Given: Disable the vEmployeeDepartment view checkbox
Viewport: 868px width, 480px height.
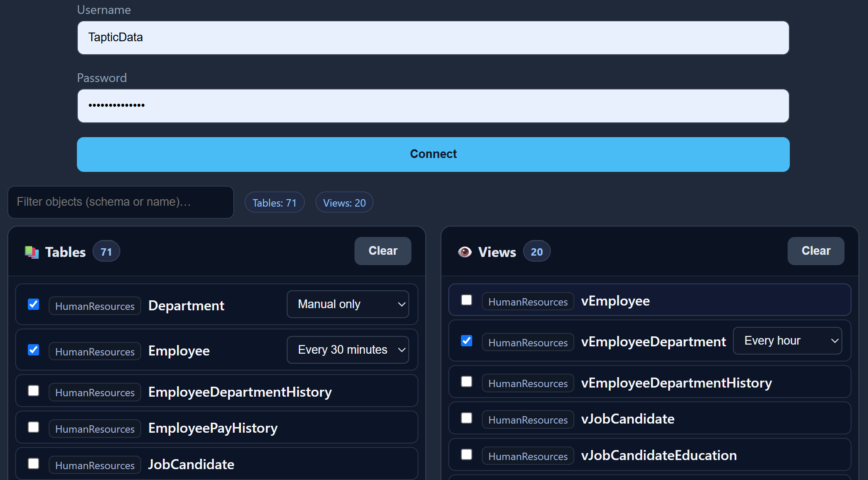Looking at the screenshot, I should point(467,341).
